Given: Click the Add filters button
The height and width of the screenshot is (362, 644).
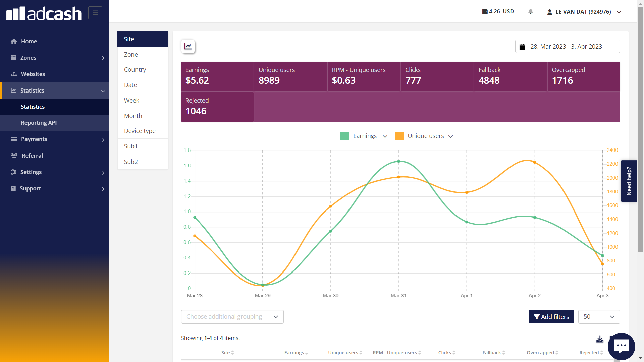Looking at the screenshot, I should 551,317.
